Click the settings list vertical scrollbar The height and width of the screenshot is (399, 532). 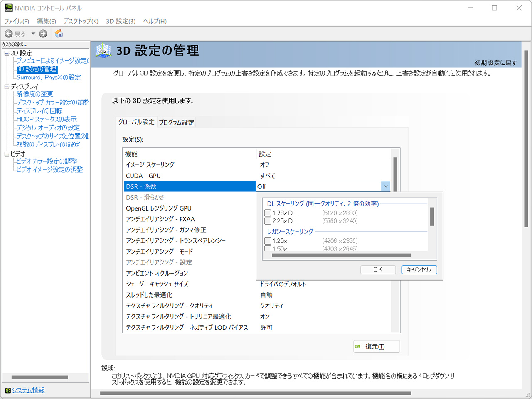(x=395, y=174)
